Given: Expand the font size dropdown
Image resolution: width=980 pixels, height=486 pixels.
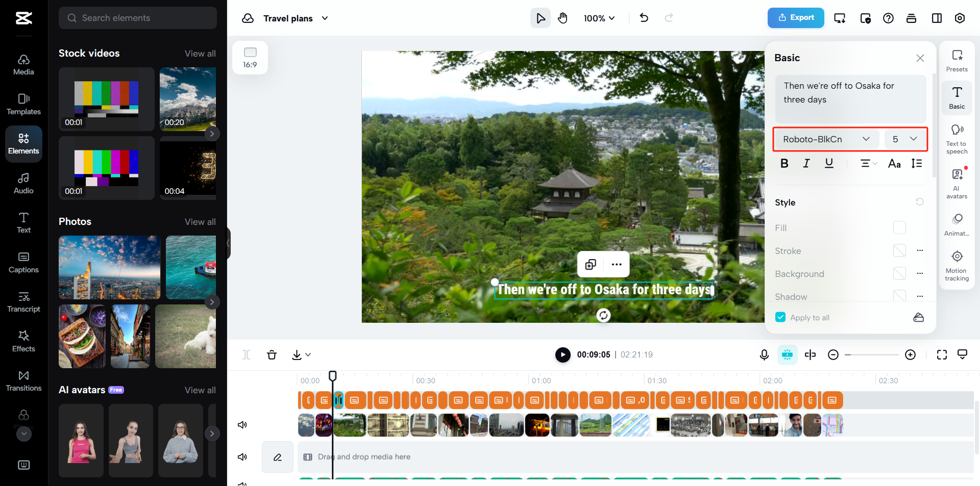Looking at the screenshot, I should [x=905, y=139].
